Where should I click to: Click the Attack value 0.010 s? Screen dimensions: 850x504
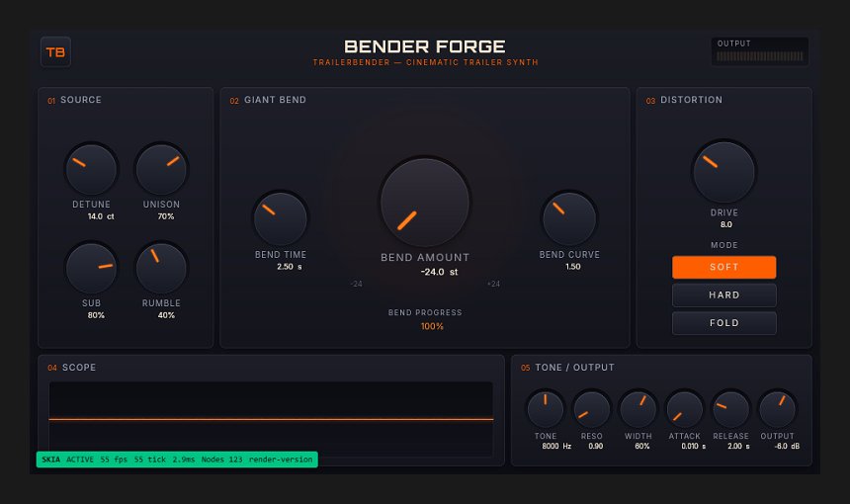pyautogui.click(x=693, y=446)
